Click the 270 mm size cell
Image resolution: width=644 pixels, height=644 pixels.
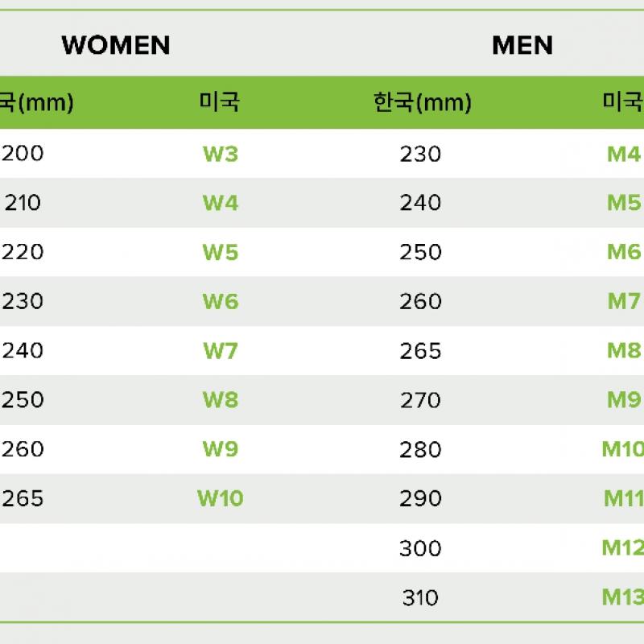pos(420,400)
